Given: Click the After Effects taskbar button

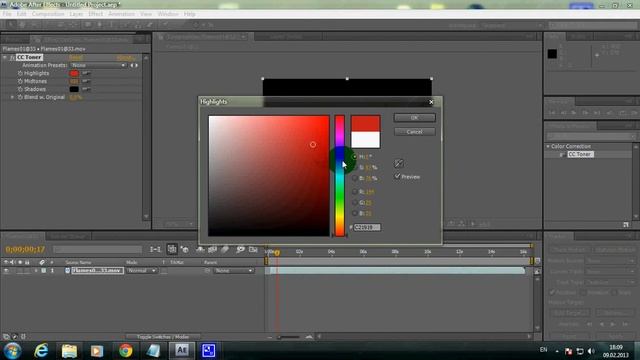Looking at the screenshot, I should 182,351.
